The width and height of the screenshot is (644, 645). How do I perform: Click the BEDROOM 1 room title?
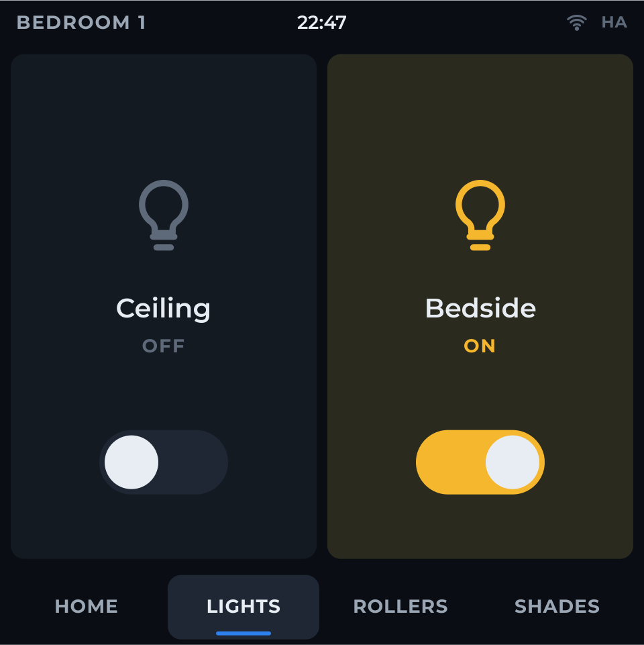coord(81,23)
